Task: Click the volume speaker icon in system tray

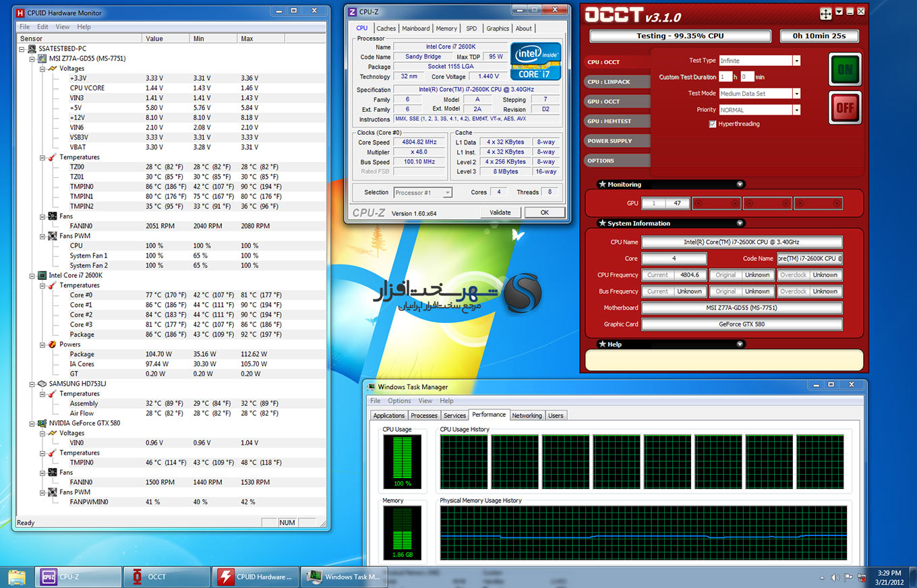Action: (835, 578)
